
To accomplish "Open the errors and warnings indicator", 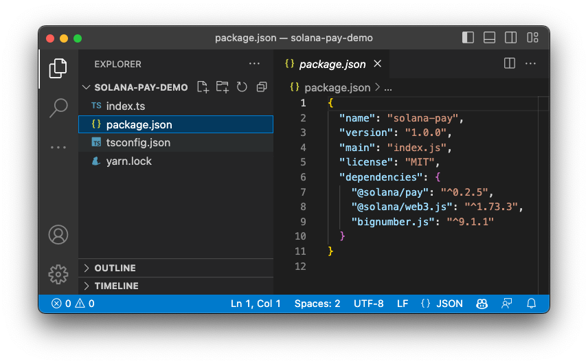I will point(73,304).
